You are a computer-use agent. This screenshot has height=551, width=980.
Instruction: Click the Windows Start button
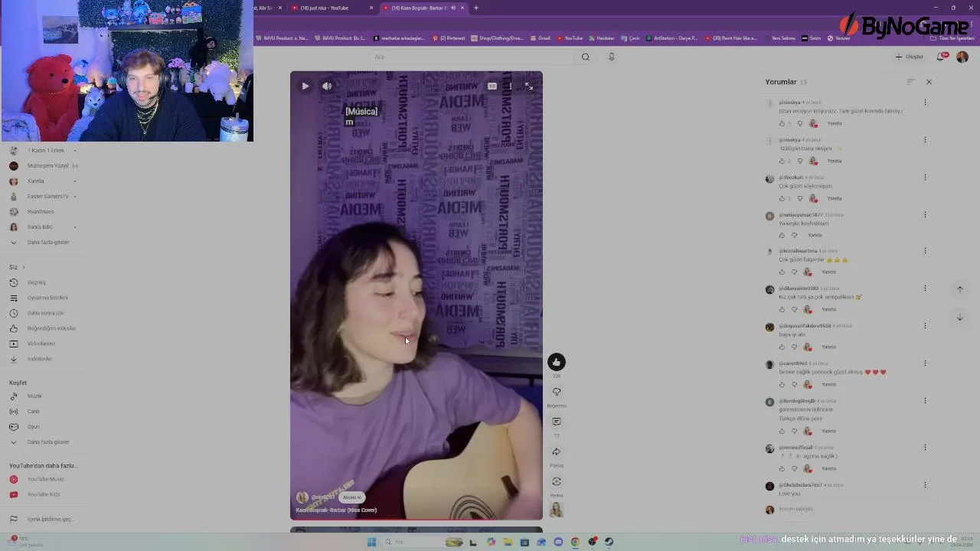coord(371,542)
